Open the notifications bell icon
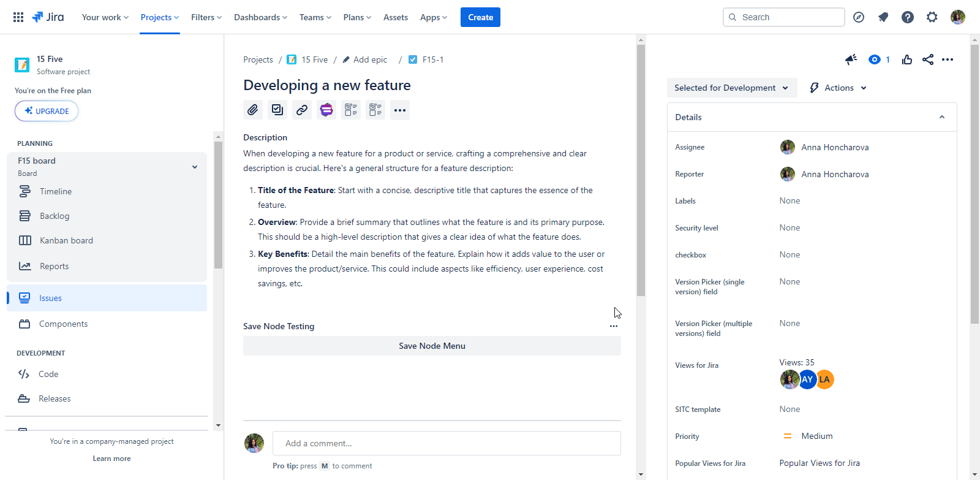This screenshot has width=980, height=480. click(883, 17)
